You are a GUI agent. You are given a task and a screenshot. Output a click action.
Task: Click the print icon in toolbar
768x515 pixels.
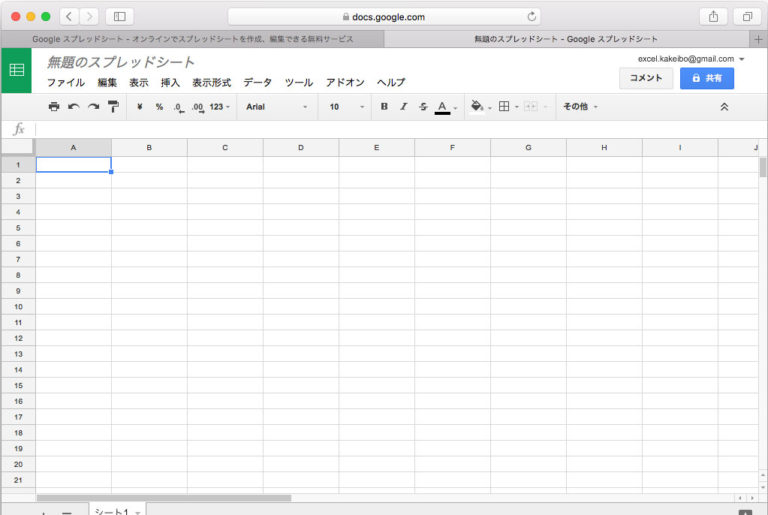54,107
